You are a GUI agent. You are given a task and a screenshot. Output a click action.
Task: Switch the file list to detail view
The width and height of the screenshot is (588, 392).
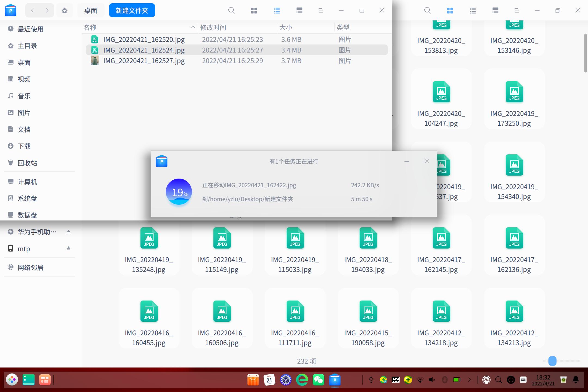pos(276,10)
